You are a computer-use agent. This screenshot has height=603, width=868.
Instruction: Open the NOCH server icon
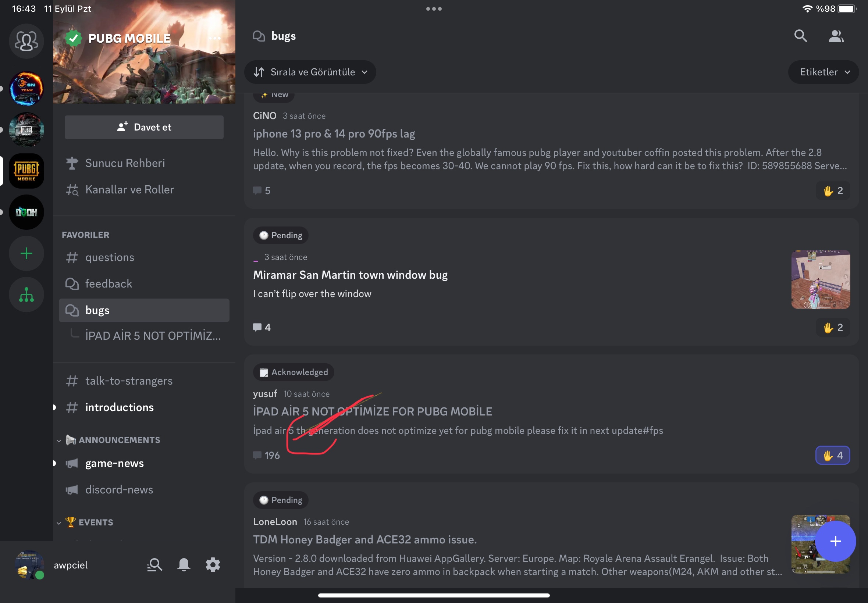coord(26,212)
